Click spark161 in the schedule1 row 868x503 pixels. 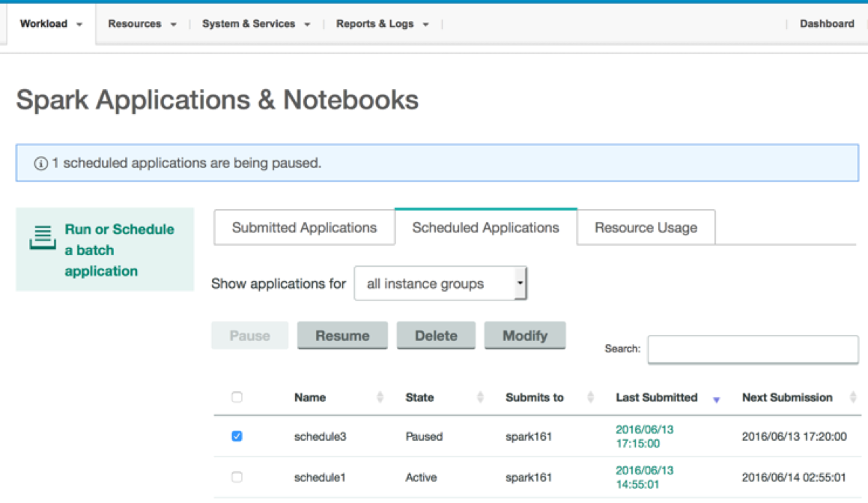pyautogui.click(x=529, y=478)
